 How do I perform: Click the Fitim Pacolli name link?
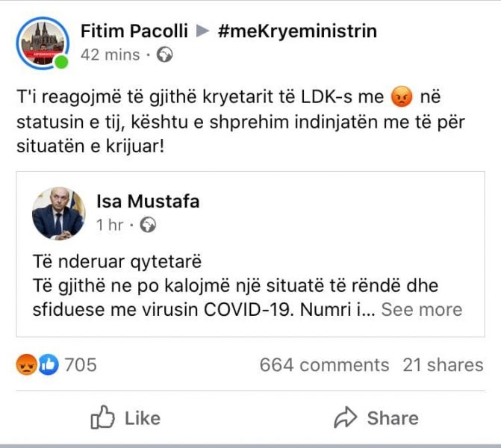(x=132, y=31)
